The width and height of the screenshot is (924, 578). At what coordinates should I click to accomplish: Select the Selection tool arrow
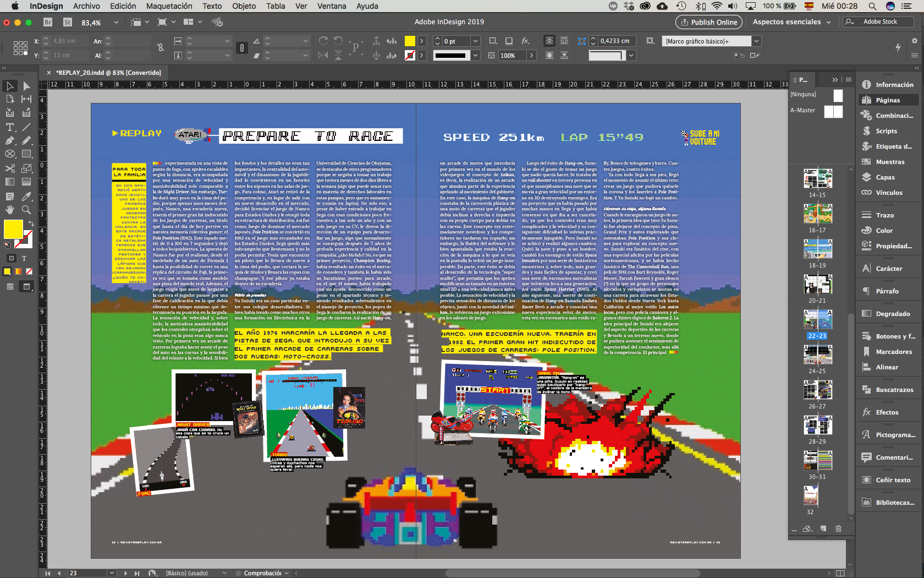(x=9, y=86)
